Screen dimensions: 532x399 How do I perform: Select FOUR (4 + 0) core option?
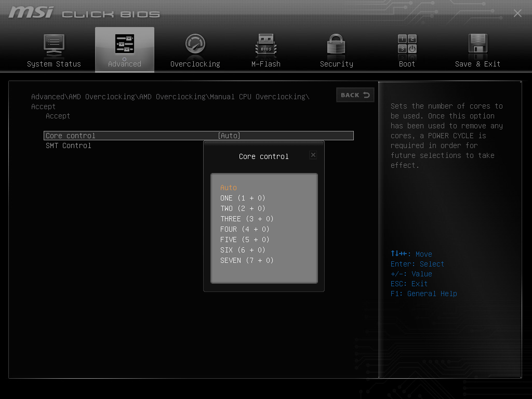245,229
